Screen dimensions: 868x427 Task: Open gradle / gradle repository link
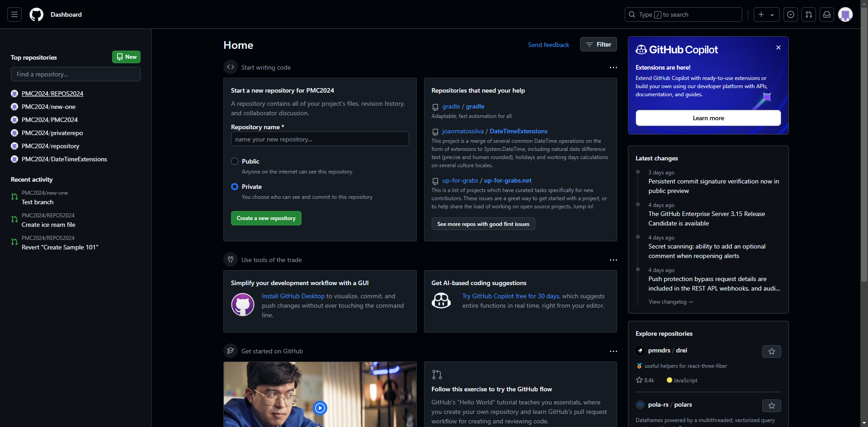click(x=463, y=106)
